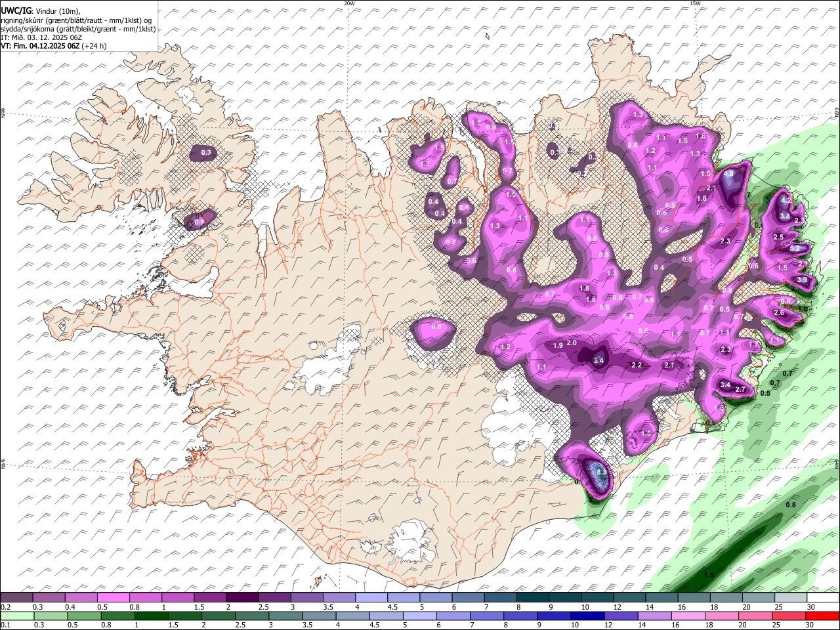Select the dark green rain swatch starting at 1
The height and width of the screenshot is (630, 840).
150,616
